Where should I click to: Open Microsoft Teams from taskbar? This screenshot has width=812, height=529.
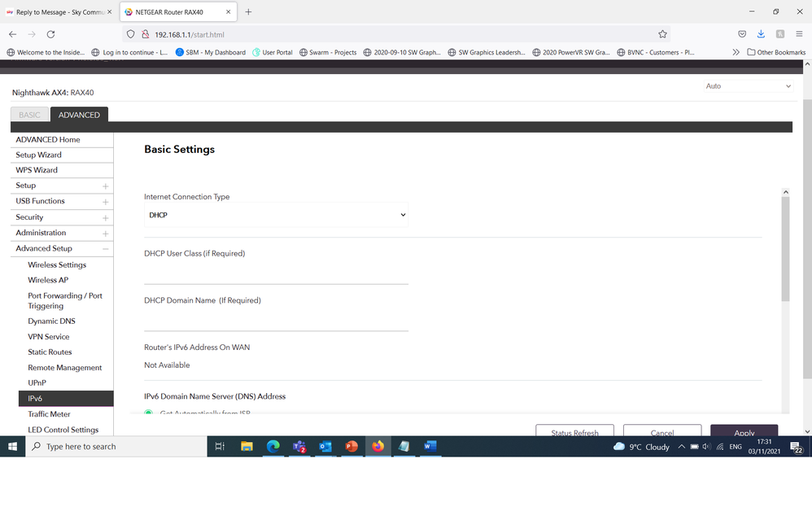pos(299,446)
